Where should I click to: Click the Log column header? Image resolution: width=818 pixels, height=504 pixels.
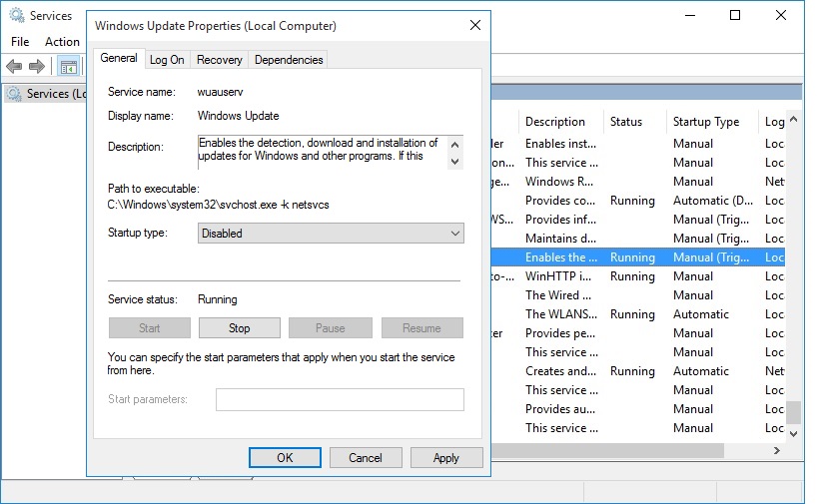[x=772, y=122]
